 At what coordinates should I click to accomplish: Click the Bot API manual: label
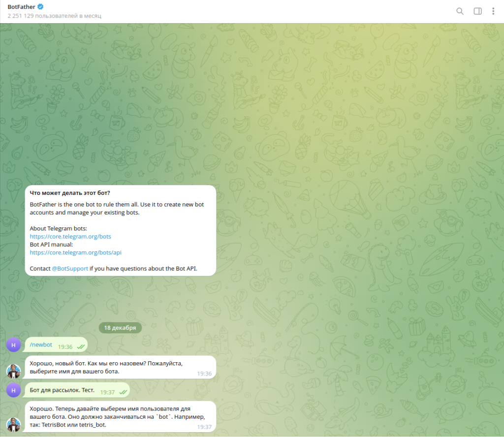[51, 245]
